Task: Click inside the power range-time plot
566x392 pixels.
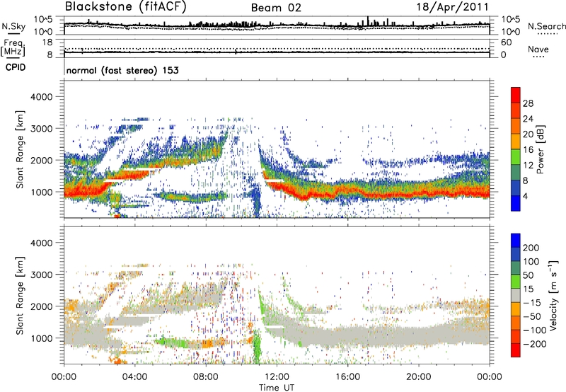Action: (277, 149)
